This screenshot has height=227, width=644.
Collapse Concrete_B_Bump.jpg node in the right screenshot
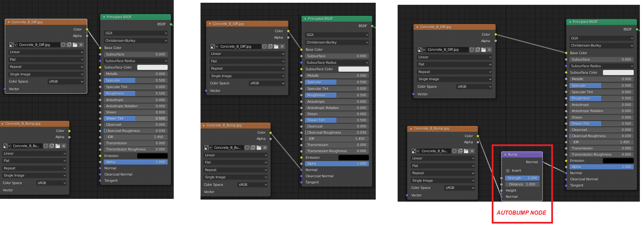(x=411, y=129)
